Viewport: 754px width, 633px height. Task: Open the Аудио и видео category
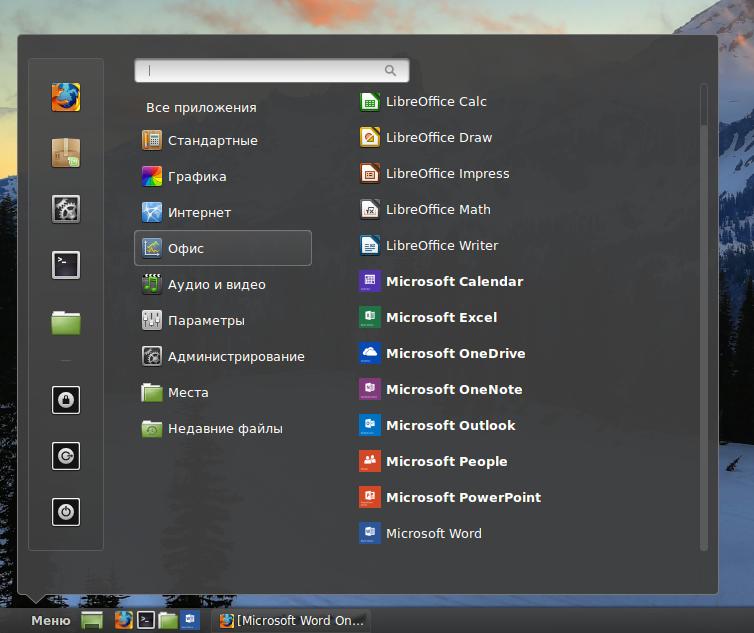point(204,284)
